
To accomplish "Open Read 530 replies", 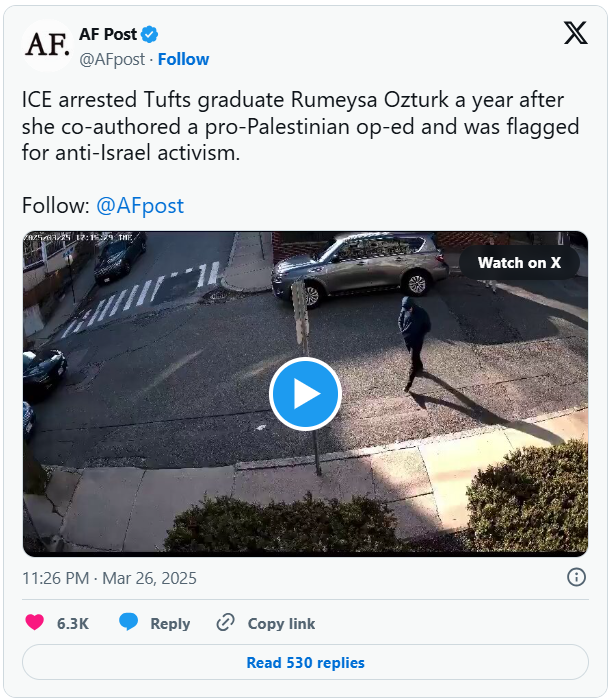I will [305, 662].
